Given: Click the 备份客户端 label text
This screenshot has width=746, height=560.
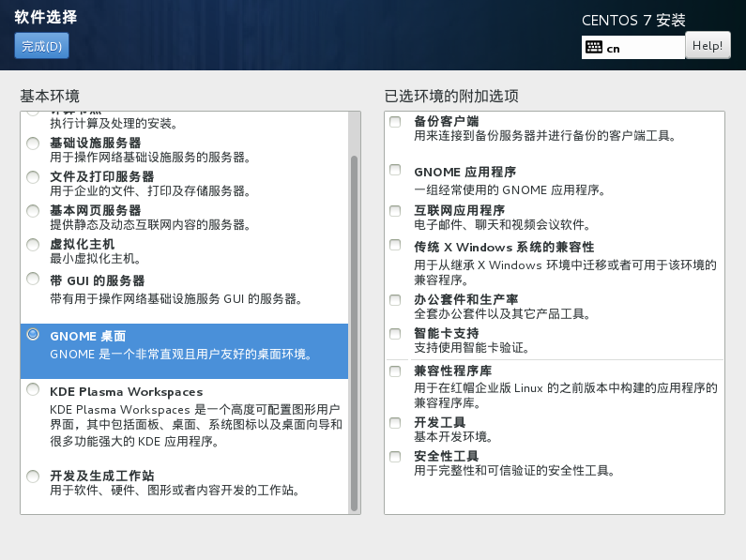Looking at the screenshot, I should [x=447, y=121].
